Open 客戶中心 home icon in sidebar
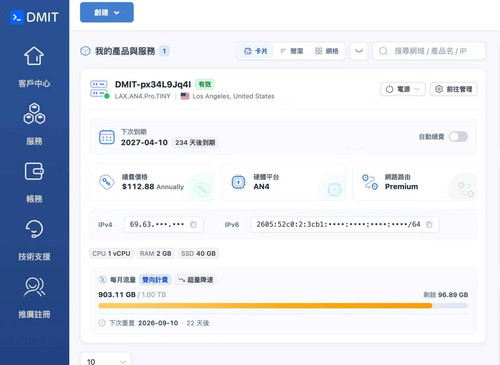 (34, 56)
